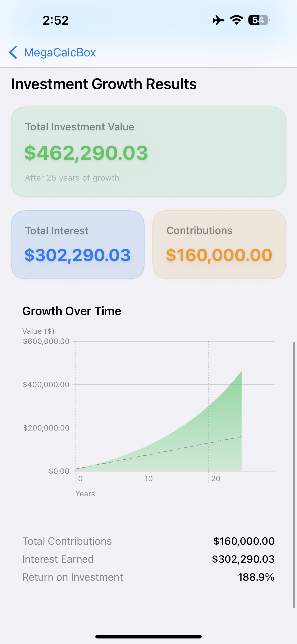The image size is (297, 644).
Task: Tap the Wi-Fi status icon
Action: point(236,20)
